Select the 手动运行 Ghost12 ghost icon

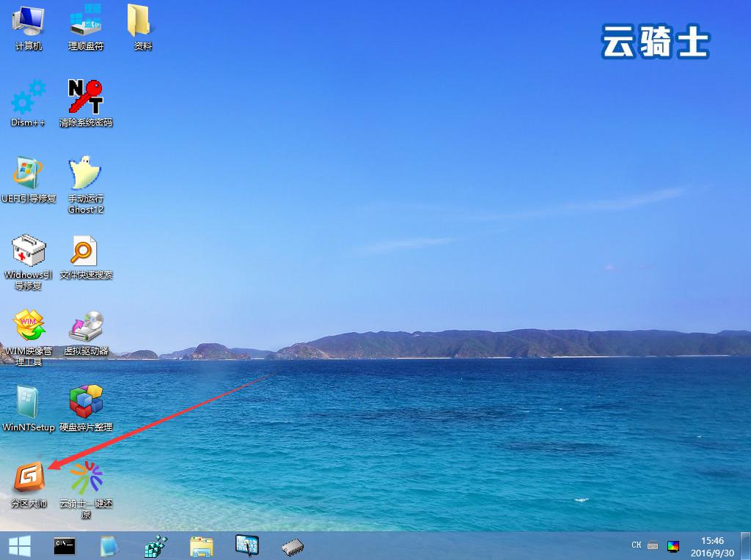pyautogui.click(x=86, y=184)
